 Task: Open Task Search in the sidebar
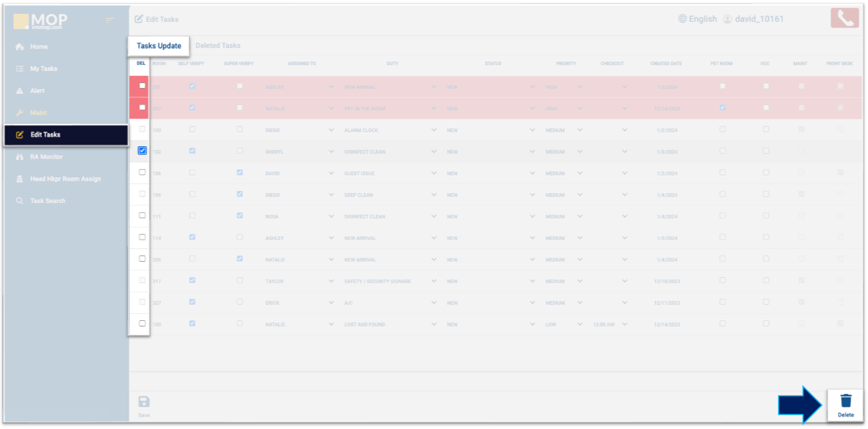tap(47, 201)
